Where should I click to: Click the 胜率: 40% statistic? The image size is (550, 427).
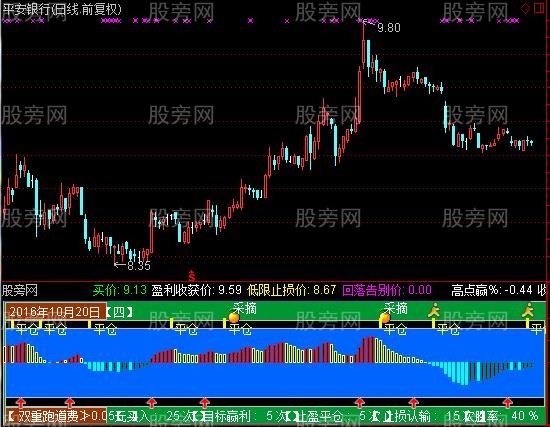(505, 416)
